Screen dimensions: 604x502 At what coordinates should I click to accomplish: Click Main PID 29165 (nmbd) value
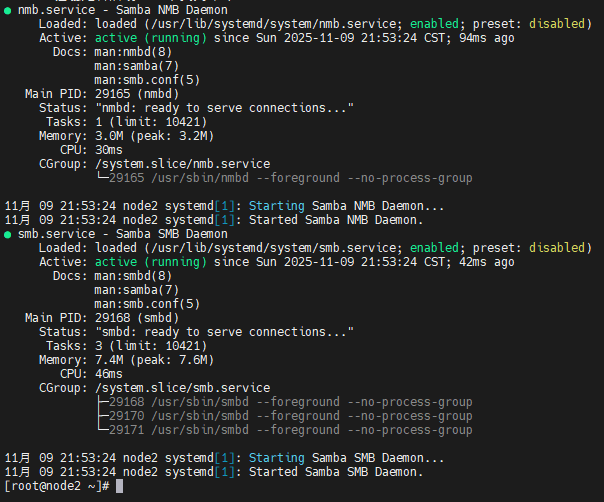point(137,94)
